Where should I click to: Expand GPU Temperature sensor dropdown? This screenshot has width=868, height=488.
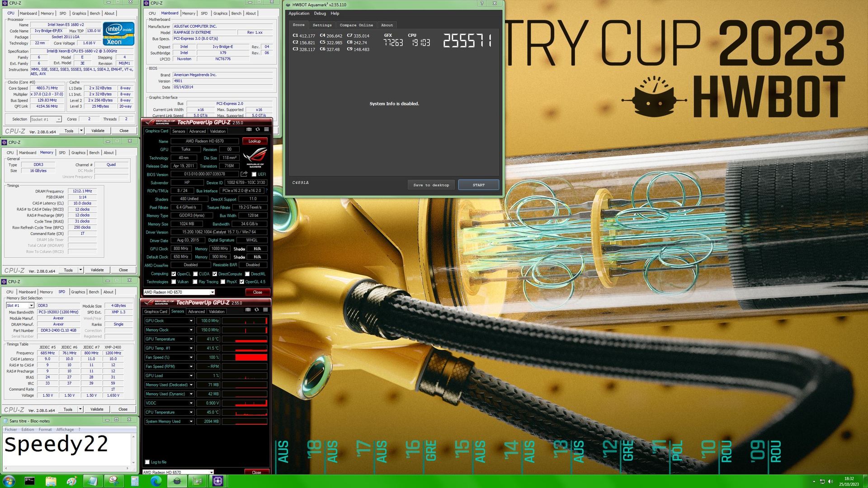coord(191,339)
